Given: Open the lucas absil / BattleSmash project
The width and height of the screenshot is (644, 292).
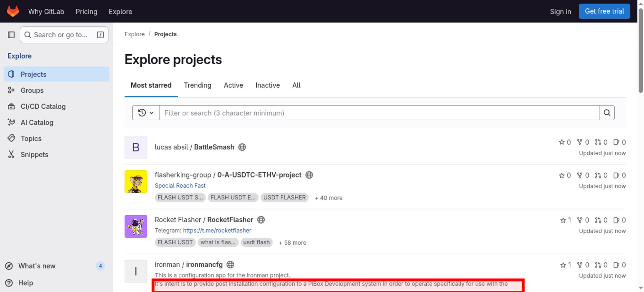Looking at the screenshot, I should [194, 147].
